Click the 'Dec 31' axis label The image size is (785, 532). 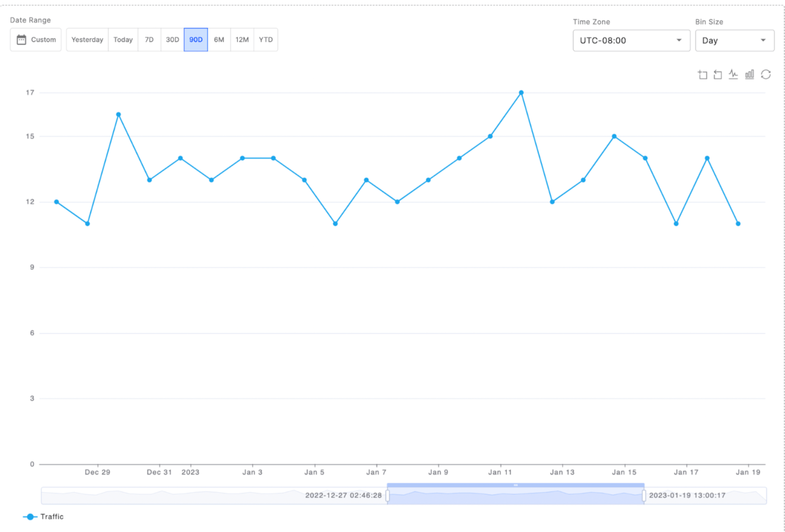[159, 472]
